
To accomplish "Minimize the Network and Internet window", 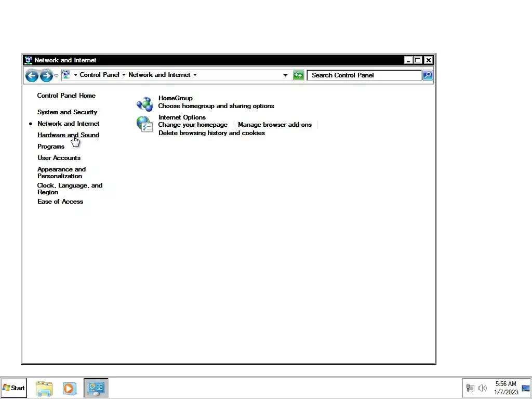I will (x=408, y=60).
